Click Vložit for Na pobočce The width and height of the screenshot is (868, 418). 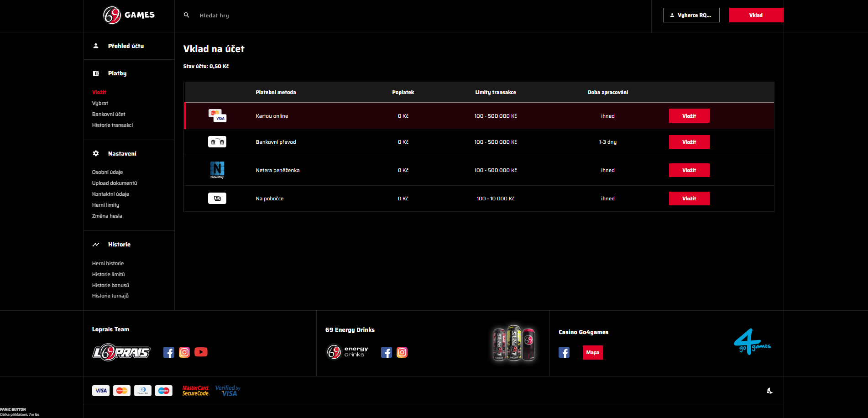pyautogui.click(x=689, y=199)
